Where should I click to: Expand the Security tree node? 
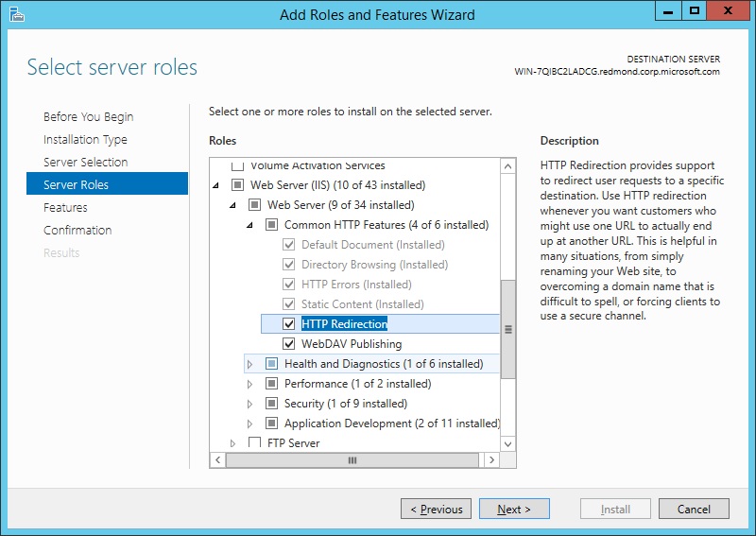tap(250, 404)
